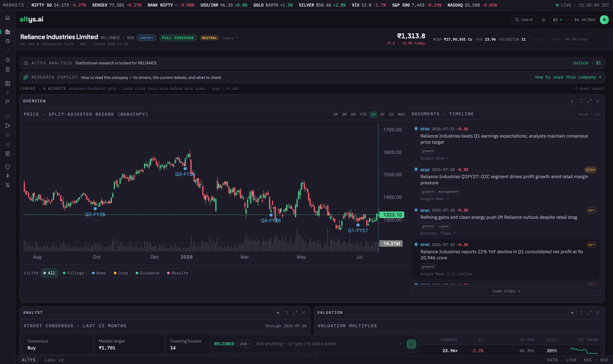The image size is (613, 364).
Task: Select the 5Y chart range
Action: pos(391,114)
